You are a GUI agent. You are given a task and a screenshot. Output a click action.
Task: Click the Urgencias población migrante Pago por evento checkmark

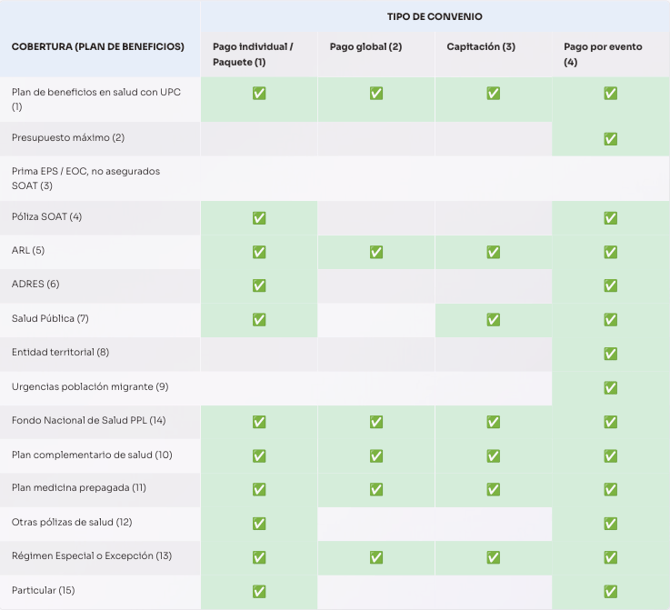point(610,388)
